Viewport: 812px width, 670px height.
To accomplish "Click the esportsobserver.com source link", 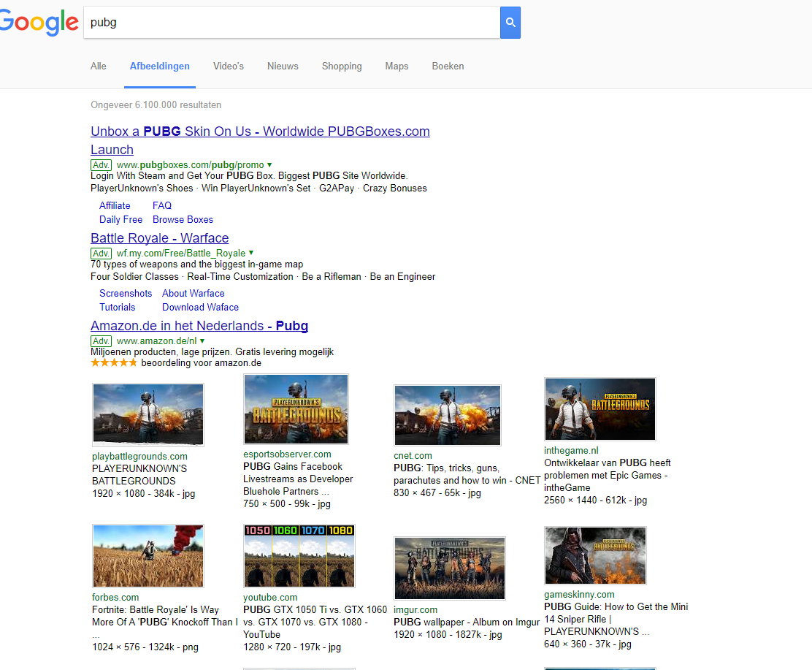I will pyautogui.click(x=287, y=454).
